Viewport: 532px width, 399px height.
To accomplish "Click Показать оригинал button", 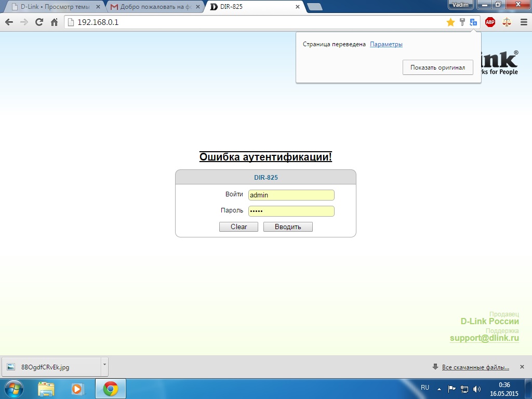I will point(437,68).
